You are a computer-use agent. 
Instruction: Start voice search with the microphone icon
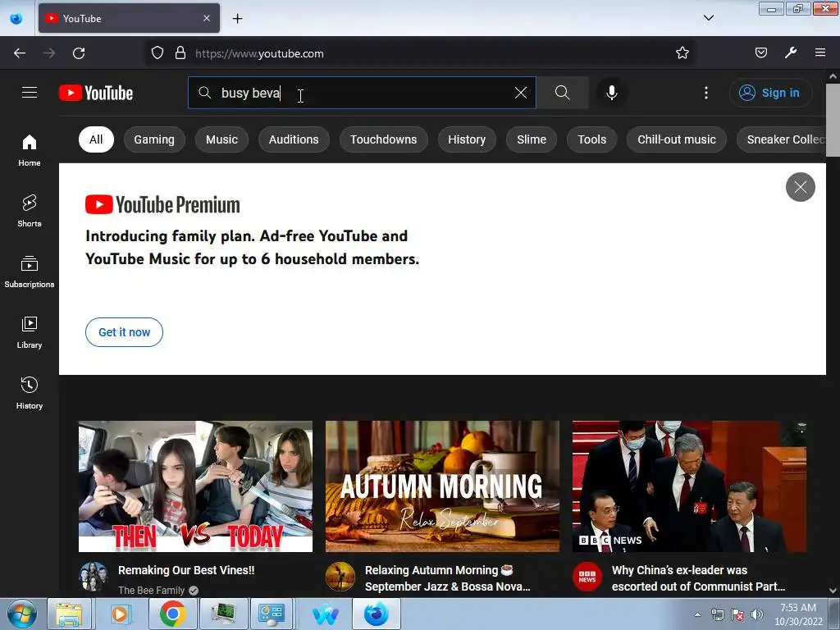(612, 93)
